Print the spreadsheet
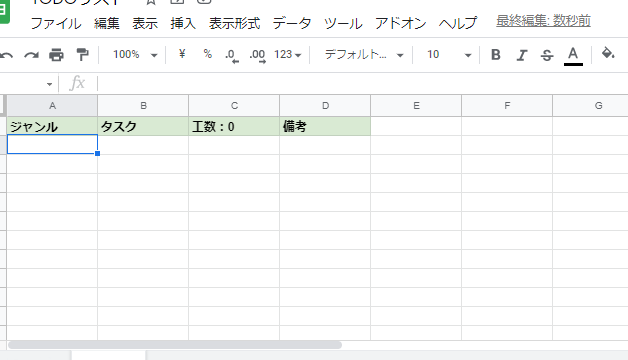Image resolution: width=628 pixels, height=360 pixels. click(56, 55)
